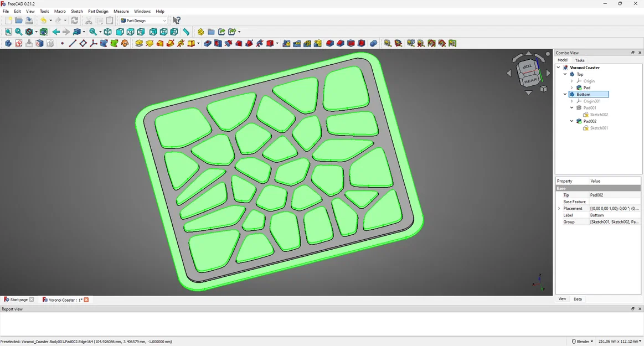Click the Boolean operation blue spheres icon
The height and width of the screenshot is (346, 644).
373,43
